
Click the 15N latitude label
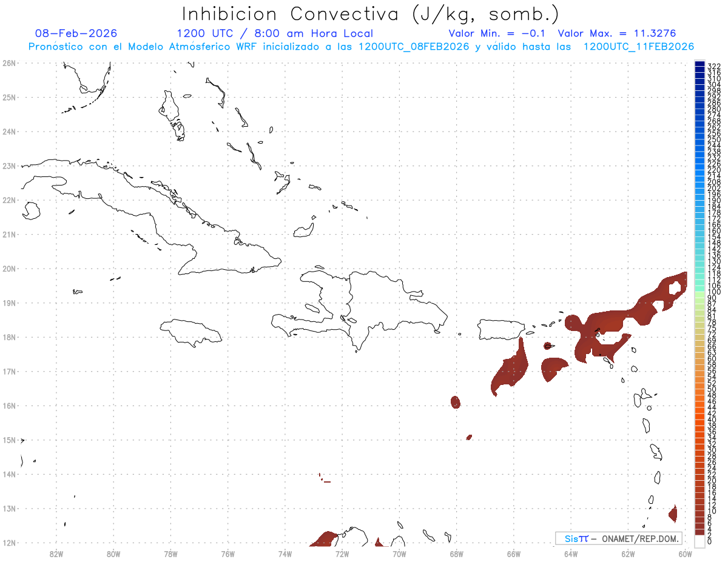point(8,440)
